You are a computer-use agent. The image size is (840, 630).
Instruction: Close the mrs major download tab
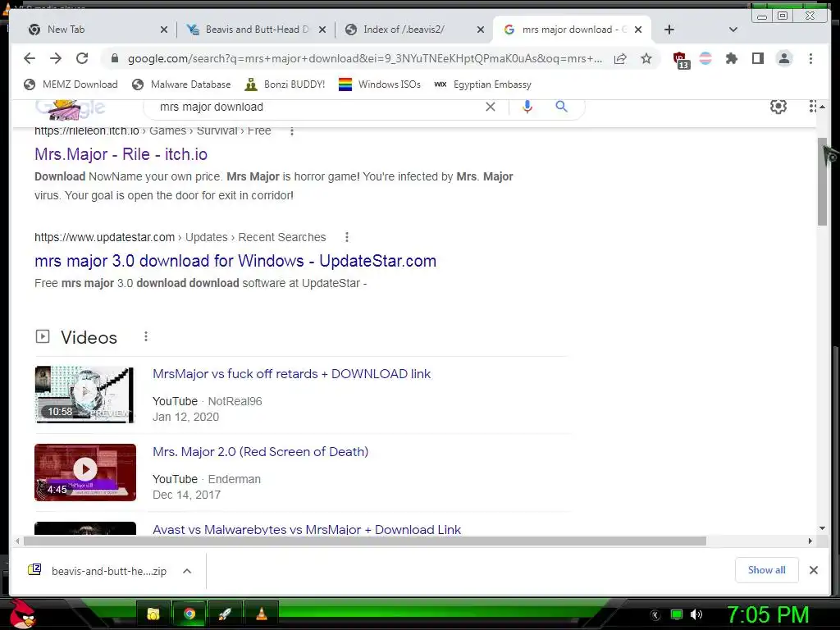pyautogui.click(x=638, y=30)
